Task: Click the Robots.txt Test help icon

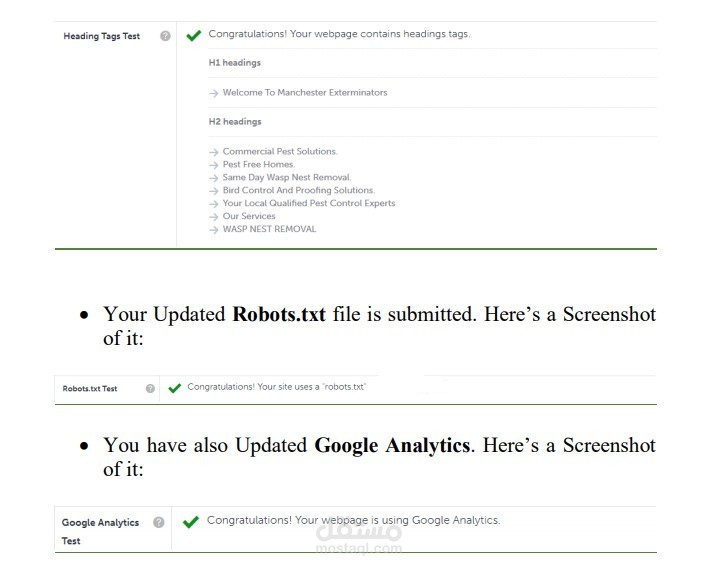Action: (x=150, y=388)
